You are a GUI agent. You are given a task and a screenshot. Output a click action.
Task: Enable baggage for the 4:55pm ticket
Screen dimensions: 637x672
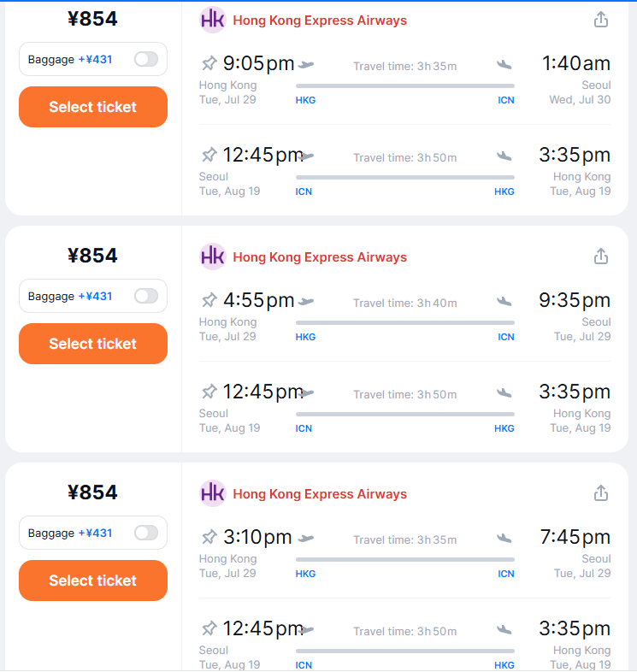pyautogui.click(x=146, y=296)
